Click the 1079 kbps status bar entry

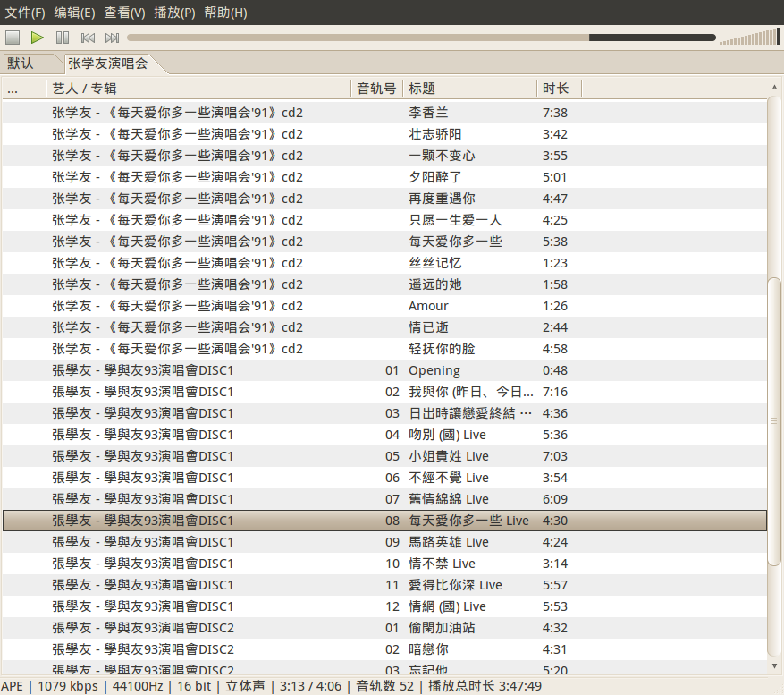68,686
